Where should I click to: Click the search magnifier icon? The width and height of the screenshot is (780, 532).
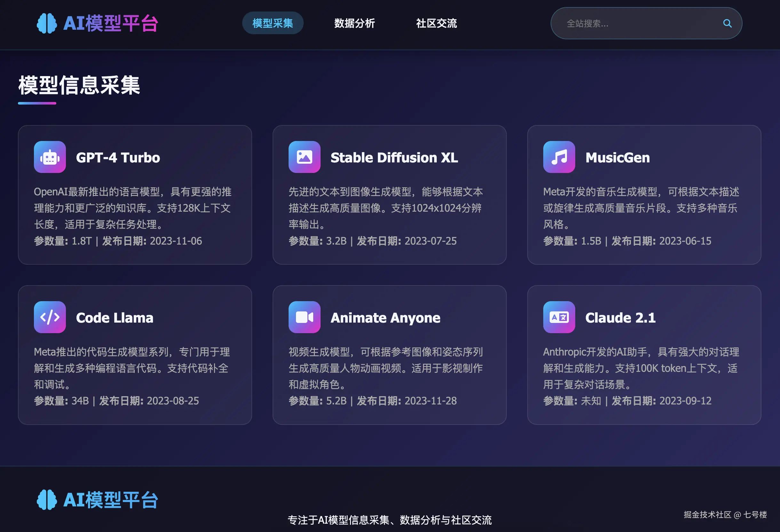727,23
